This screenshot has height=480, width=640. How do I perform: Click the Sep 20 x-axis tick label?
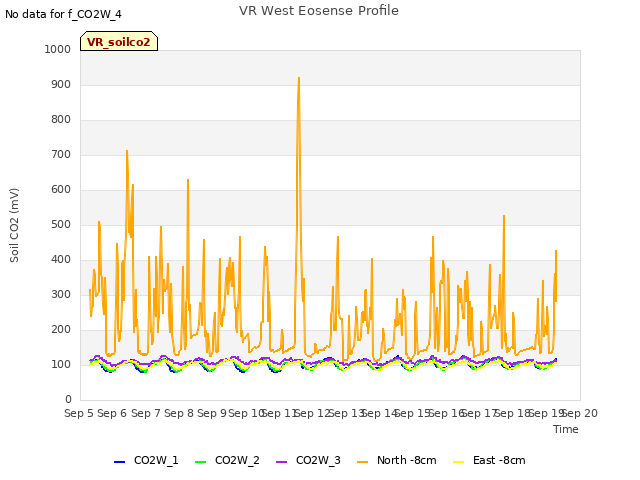point(580,413)
